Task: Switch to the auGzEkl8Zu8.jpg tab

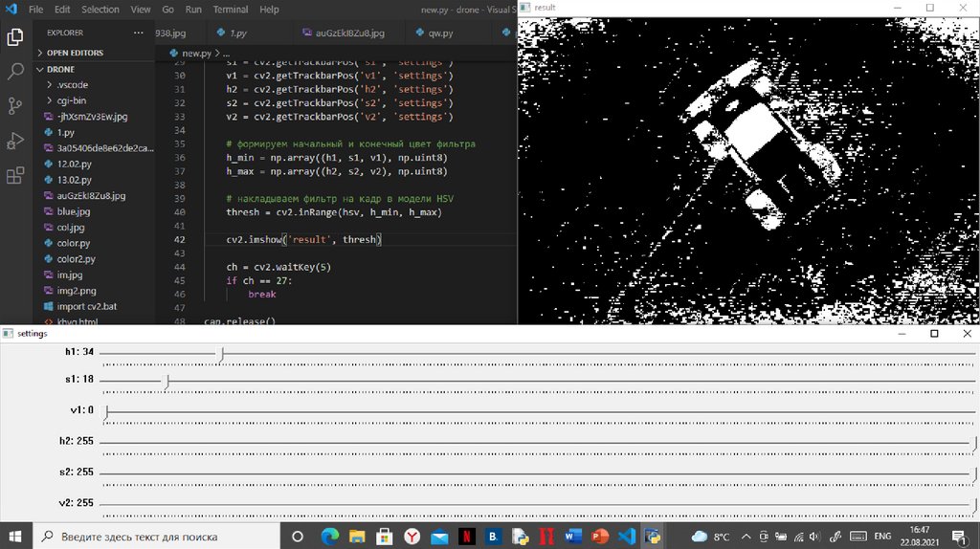Action: (349, 33)
